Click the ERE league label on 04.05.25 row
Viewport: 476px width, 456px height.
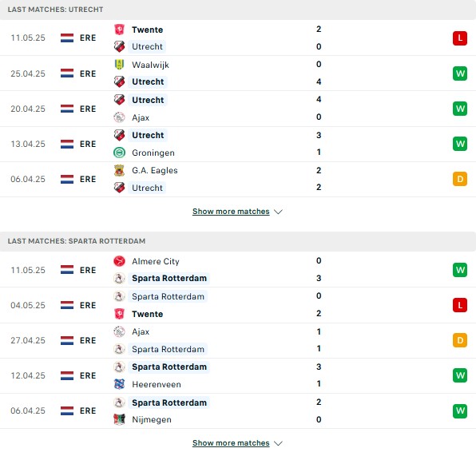click(88, 305)
